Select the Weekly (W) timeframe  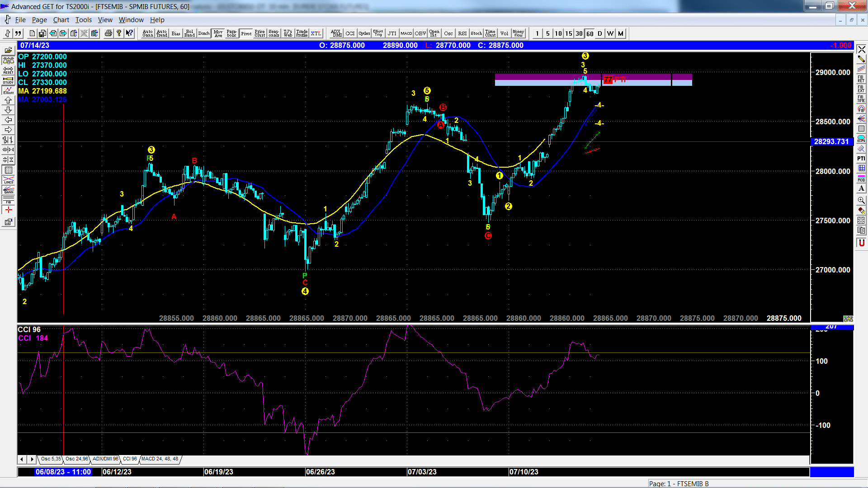click(x=610, y=33)
